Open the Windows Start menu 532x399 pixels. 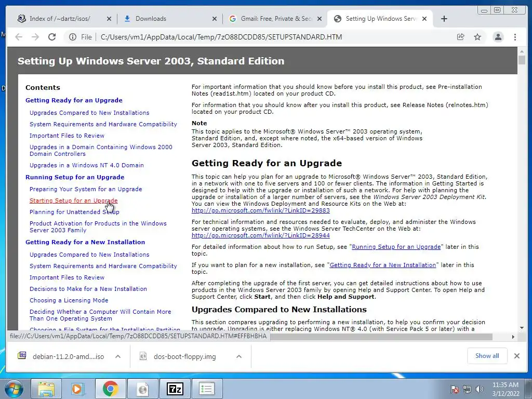tap(14, 389)
